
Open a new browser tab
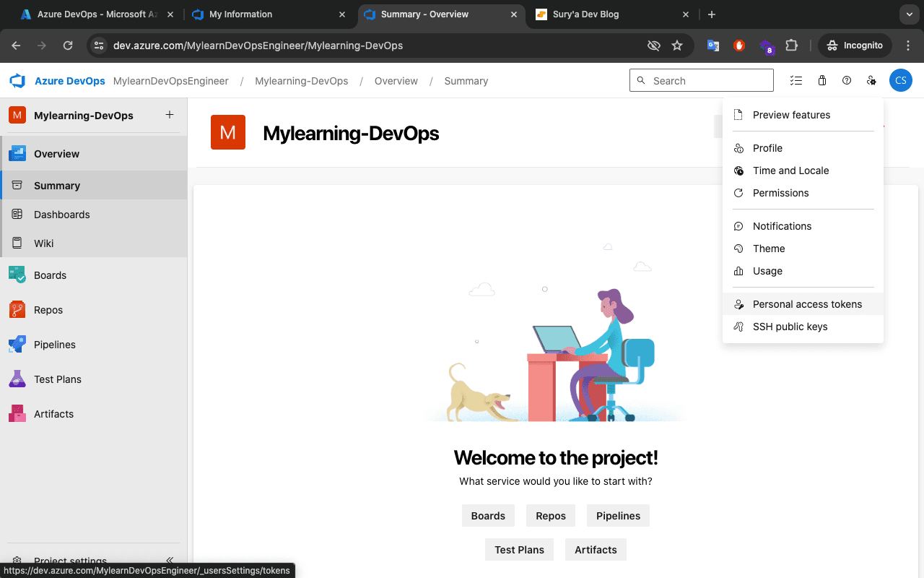[712, 14]
